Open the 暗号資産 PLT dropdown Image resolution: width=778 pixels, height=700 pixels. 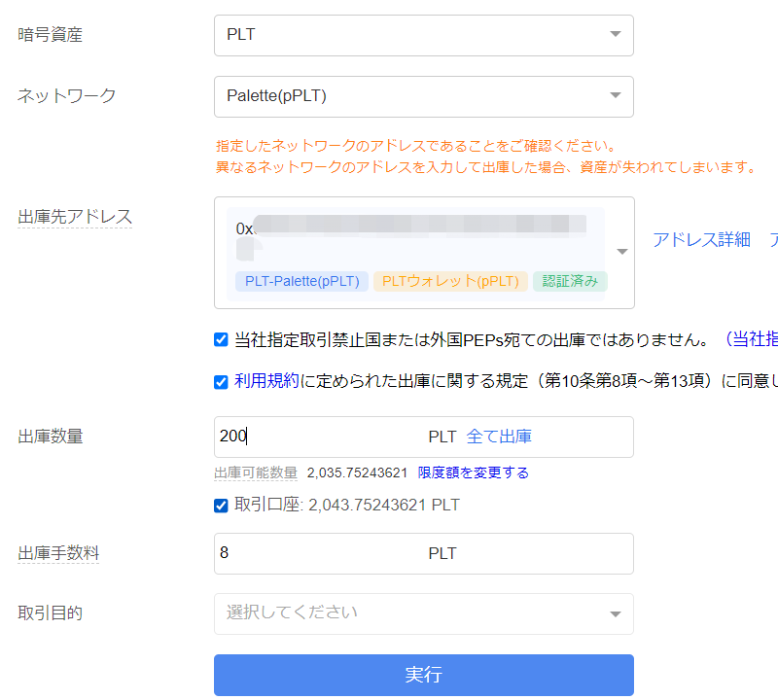point(424,35)
